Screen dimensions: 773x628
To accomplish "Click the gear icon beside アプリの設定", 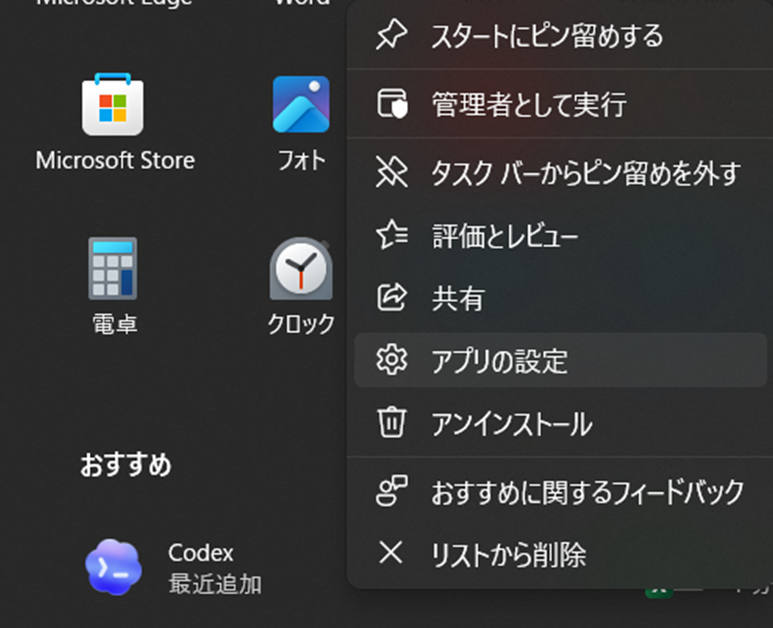I will tap(389, 360).
